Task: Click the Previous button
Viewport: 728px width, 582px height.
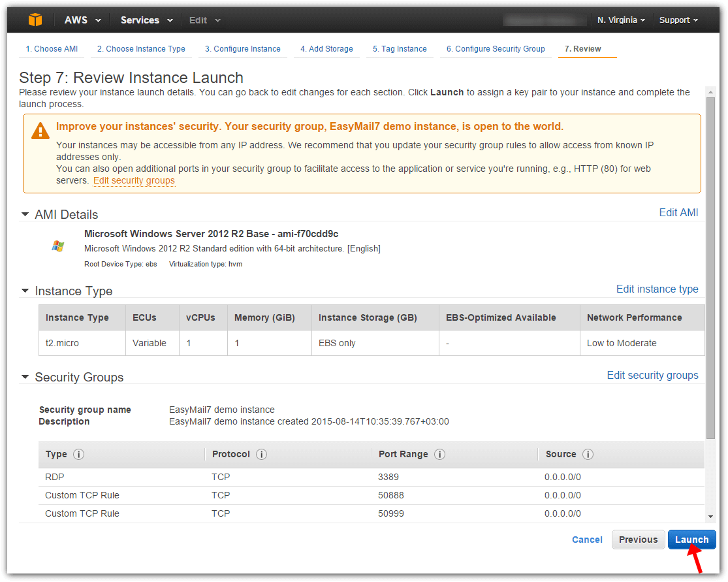Action: coord(639,540)
